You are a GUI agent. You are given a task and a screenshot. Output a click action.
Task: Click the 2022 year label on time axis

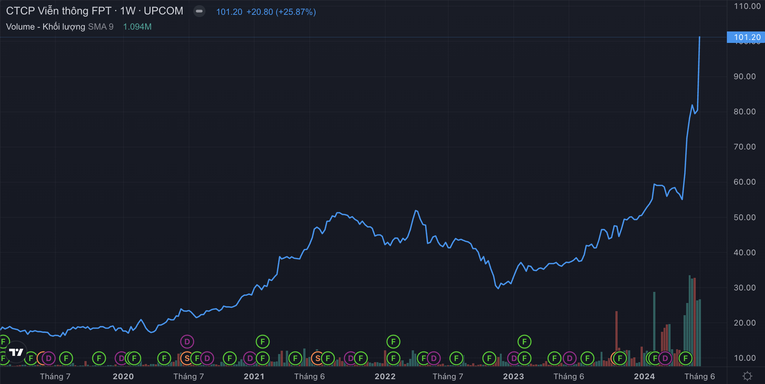pyautogui.click(x=384, y=376)
